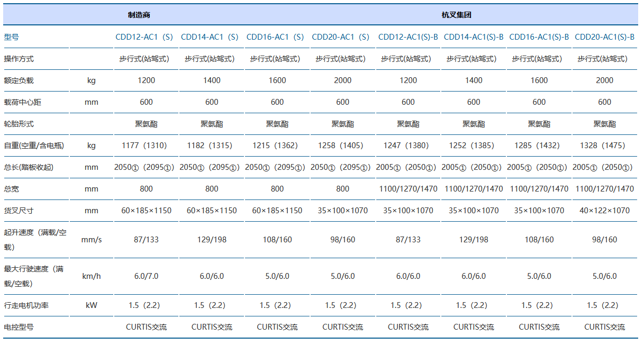644x345 pixels.
Task: Click the kW unit cell
Action: click(92, 305)
